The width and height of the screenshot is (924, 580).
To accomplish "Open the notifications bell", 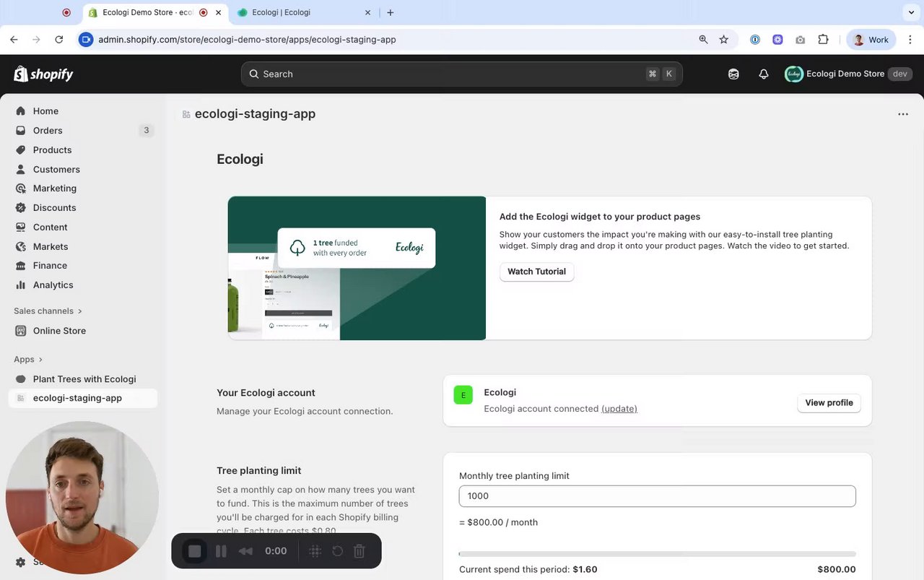I will pos(764,74).
